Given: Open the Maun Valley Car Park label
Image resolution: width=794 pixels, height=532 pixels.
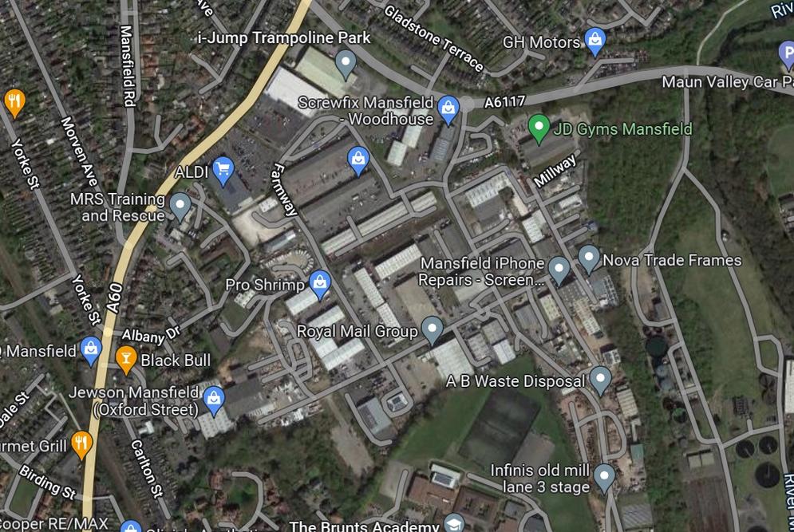Looking at the screenshot, I should tap(728, 82).
